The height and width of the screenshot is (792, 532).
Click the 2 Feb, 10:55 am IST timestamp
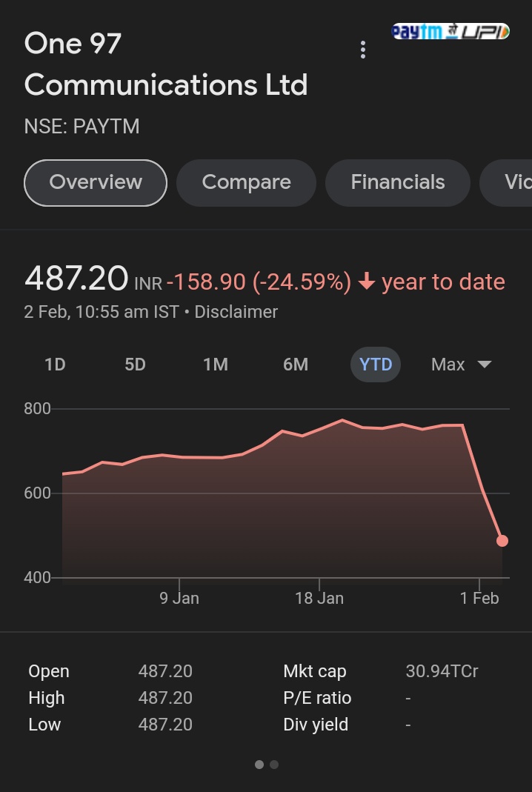[x=102, y=312]
